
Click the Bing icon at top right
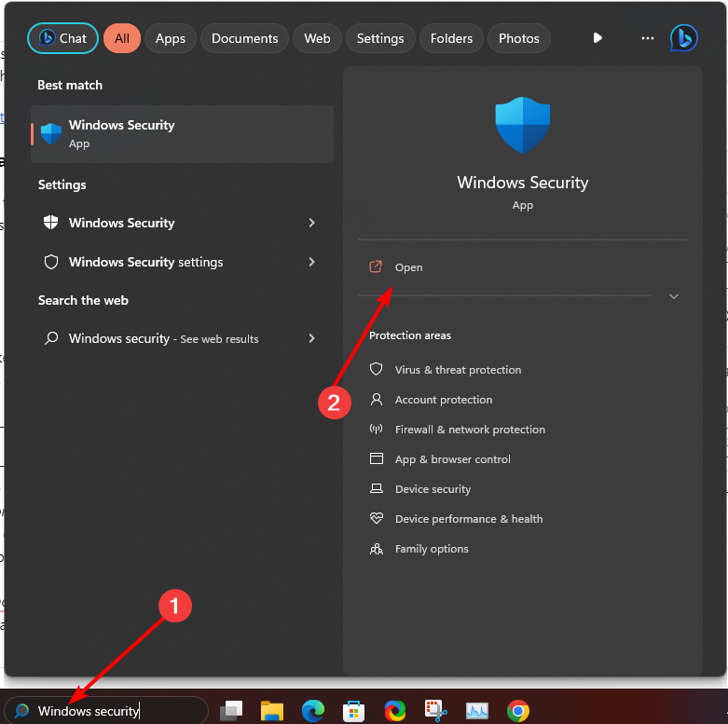tap(684, 38)
